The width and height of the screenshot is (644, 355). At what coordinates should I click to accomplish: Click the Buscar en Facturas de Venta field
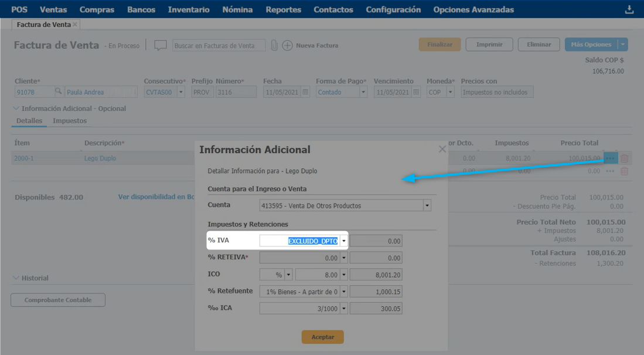pos(219,45)
